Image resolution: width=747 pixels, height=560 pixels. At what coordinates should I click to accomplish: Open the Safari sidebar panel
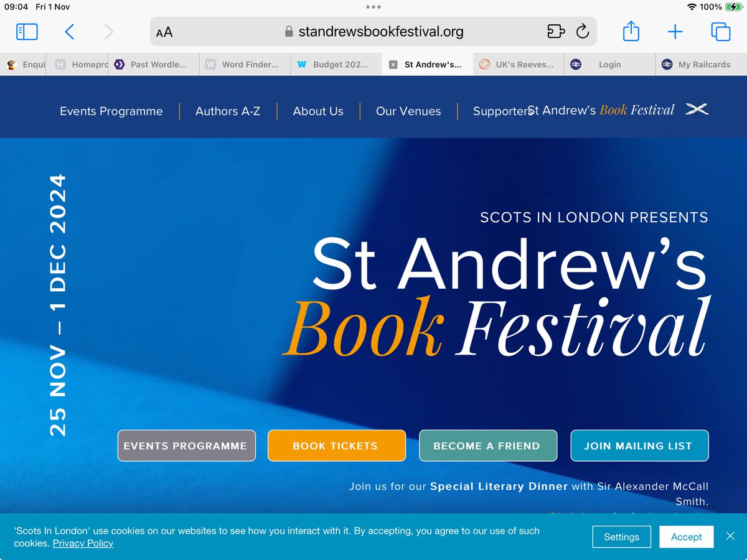tap(27, 32)
